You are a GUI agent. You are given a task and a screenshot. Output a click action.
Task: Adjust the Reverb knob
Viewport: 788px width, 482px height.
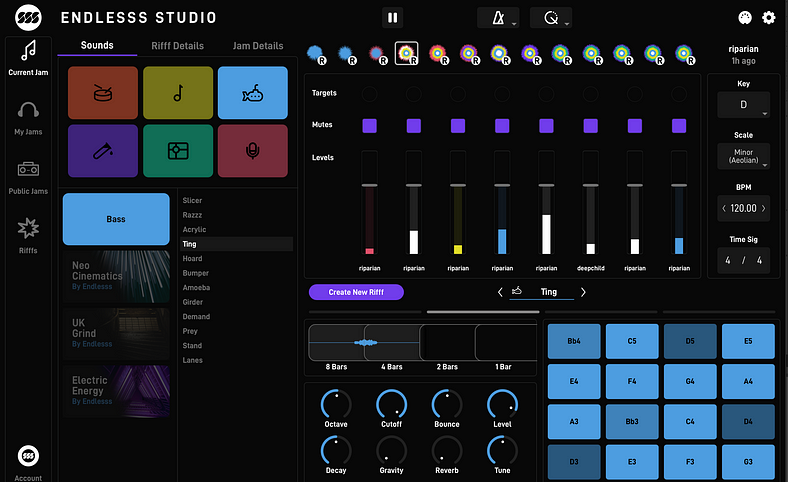[x=447, y=450]
